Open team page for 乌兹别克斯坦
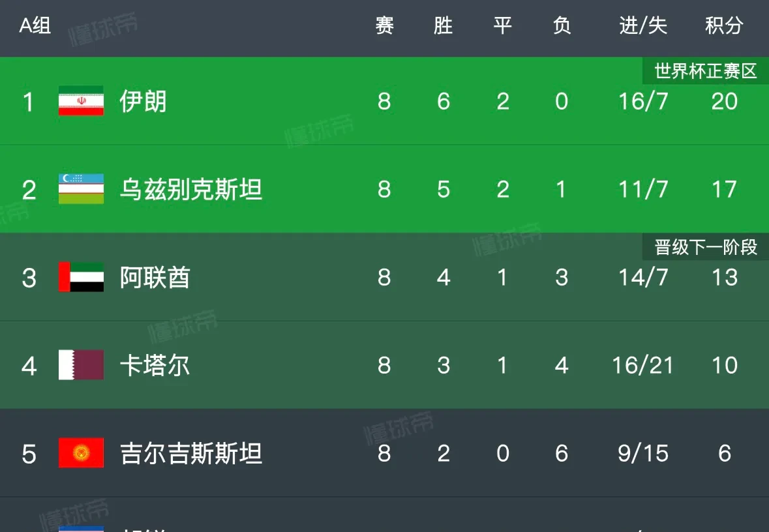Image resolution: width=769 pixels, height=532 pixels. 191,190
